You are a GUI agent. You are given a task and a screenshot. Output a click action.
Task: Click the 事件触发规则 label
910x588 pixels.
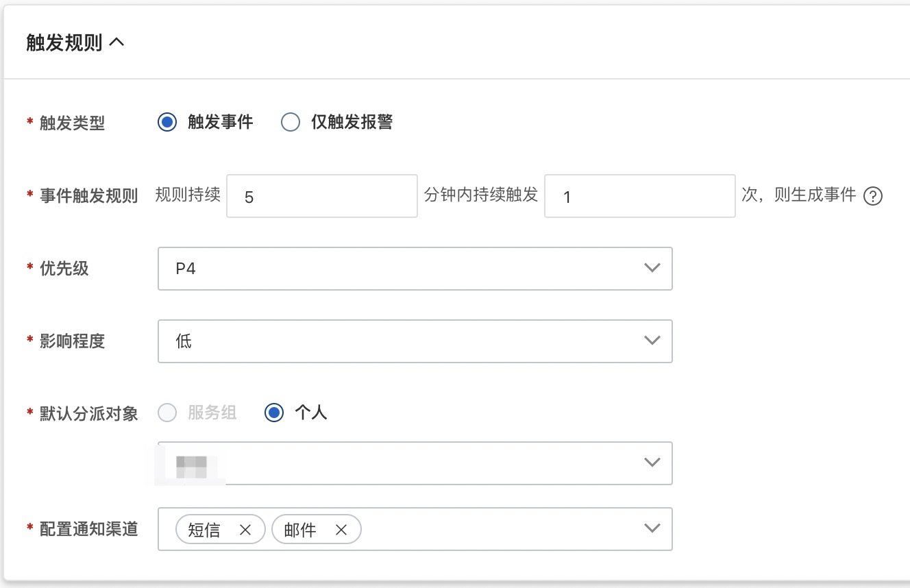pos(89,196)
